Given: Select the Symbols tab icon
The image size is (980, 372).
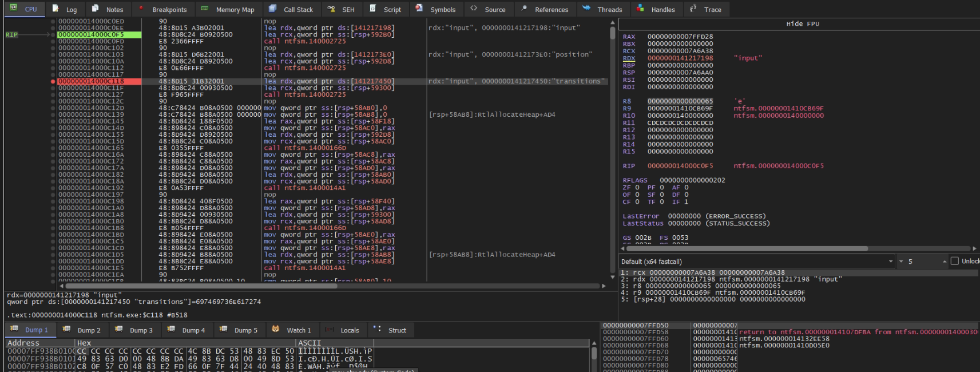Looking at the screenshot, I should [x=419, y=9].
